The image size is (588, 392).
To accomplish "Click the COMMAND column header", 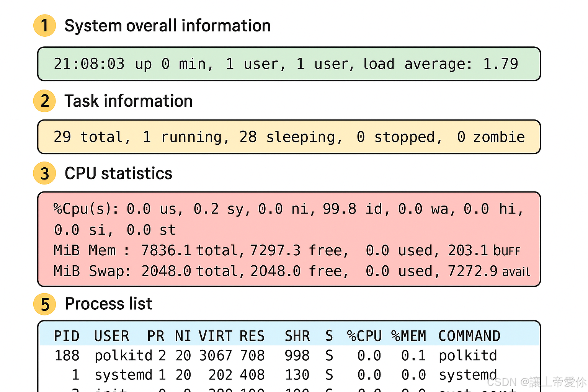I will [469, 336].
